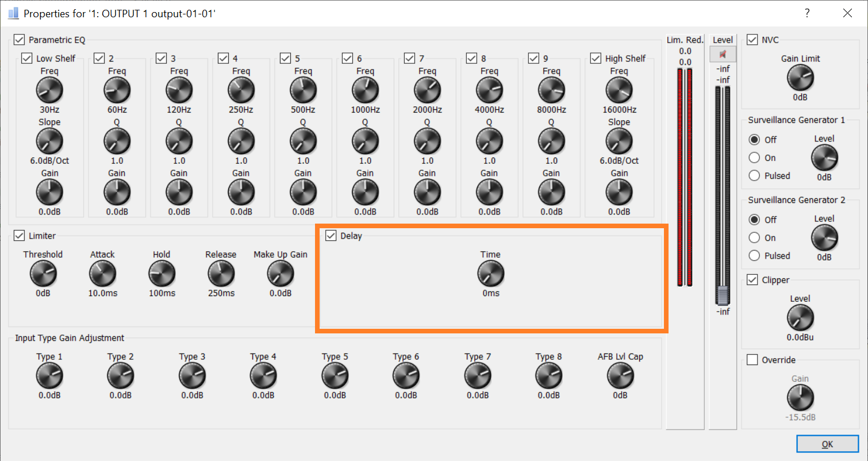Click the OK button
Viewport: 868px width, 461px height.
[x=827, y=444]
